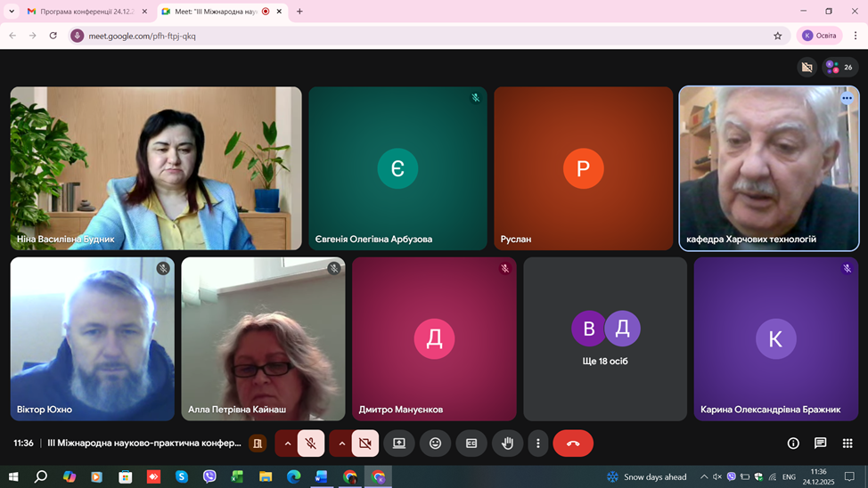
Task: Open the chat panel icon
Action: point(820,443)
